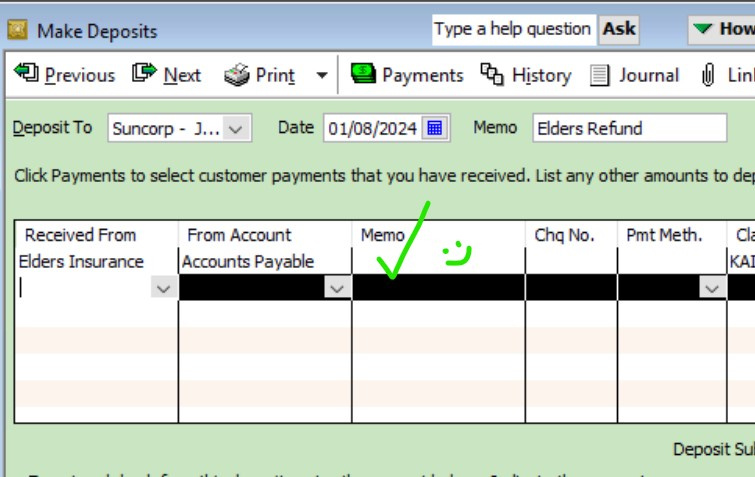Expand the Pmt Meth. dropdown in the active row

713,288
